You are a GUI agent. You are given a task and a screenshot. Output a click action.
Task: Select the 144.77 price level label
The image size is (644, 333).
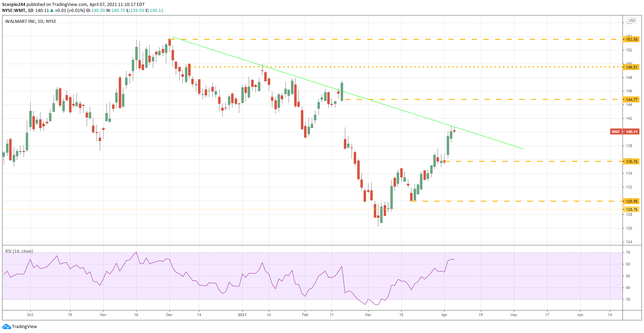[632, 100]
